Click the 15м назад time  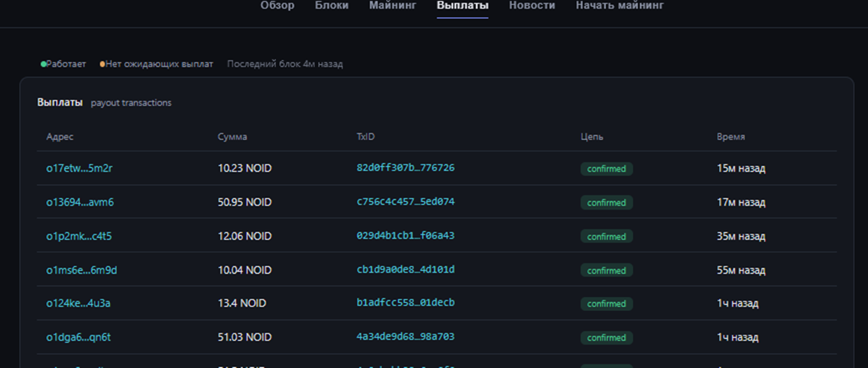(741, 168)
